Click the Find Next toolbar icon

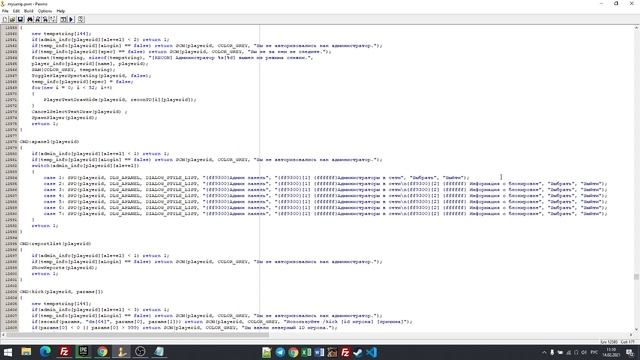pyautogui.click(x=38, y=19)
